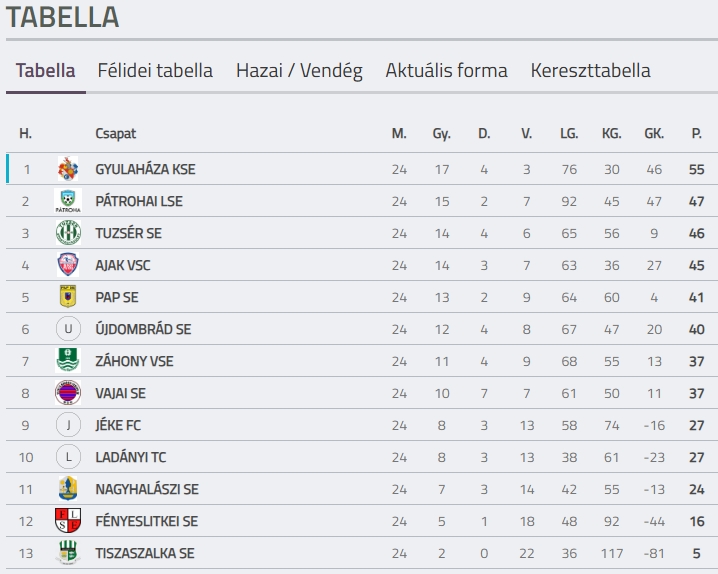Image resolution: width=718 pixels, height=574 pixels.
Task: Switch to the Félidei tabella tab
Action: tap(155, 70)
